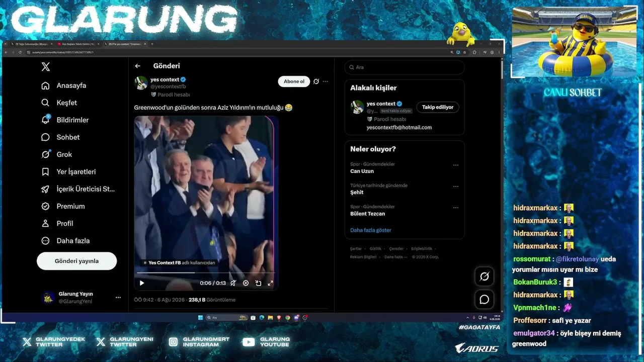Unmute the video
Screen dimensions: 644x362
click(x=233, y=283)
